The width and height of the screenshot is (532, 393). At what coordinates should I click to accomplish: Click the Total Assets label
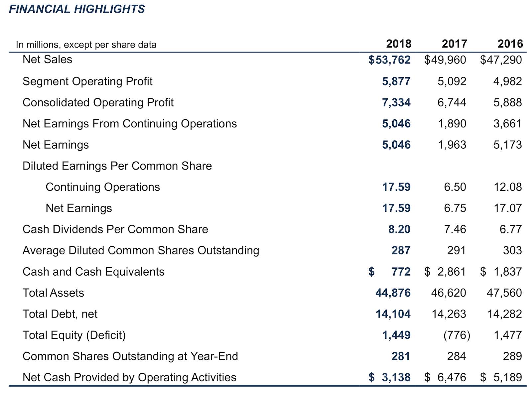(x=53, y=293)
